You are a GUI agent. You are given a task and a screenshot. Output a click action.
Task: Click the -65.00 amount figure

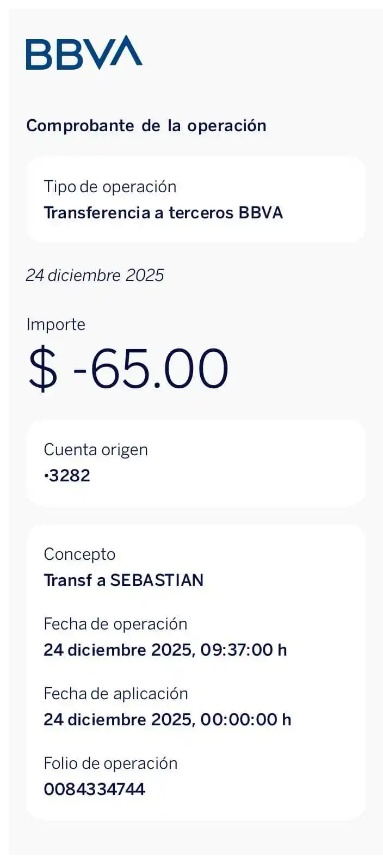point(151,368)
